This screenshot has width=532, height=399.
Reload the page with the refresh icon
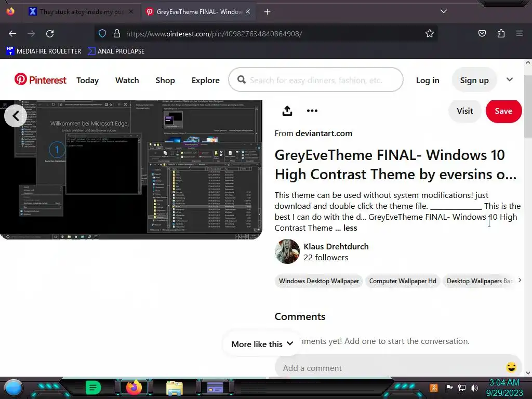click(50, 34)
